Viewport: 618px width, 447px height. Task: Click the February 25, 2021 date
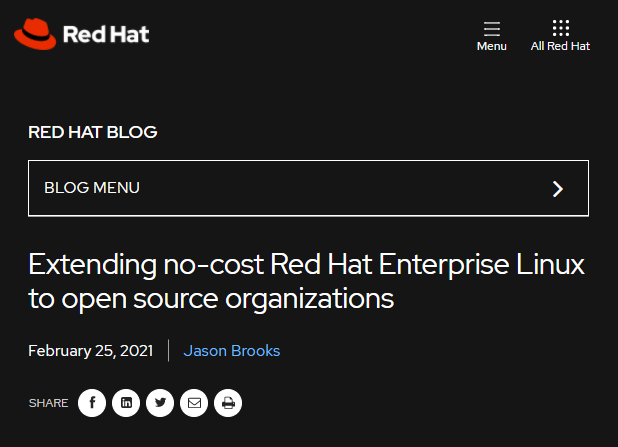click(x=91, y=351)
